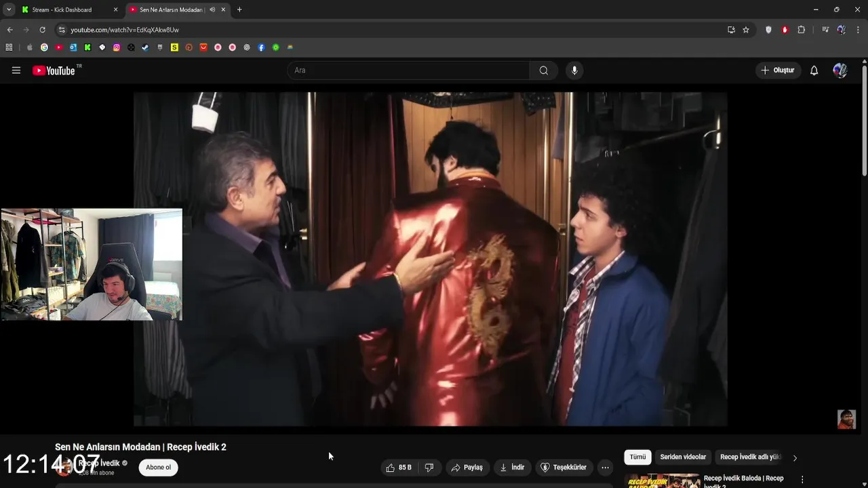
Task: Go to the YouTube home logo
Action: click(54, 70)
